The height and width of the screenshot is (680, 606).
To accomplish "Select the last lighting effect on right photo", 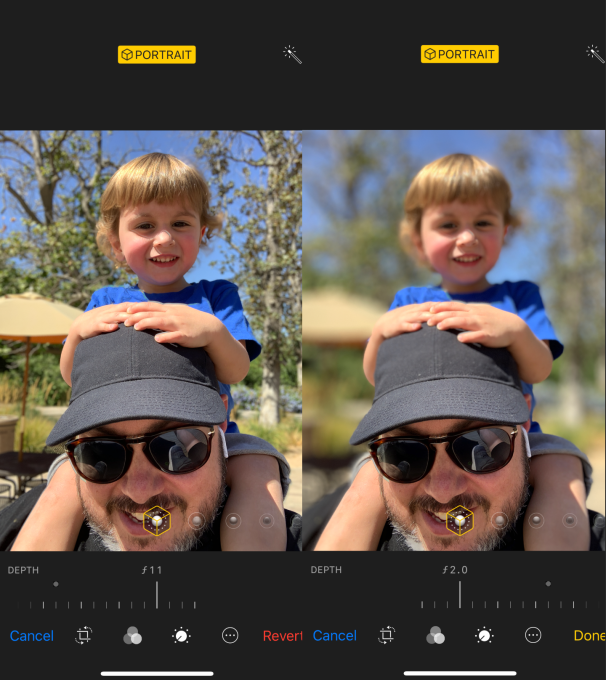I will pos(570,520).
